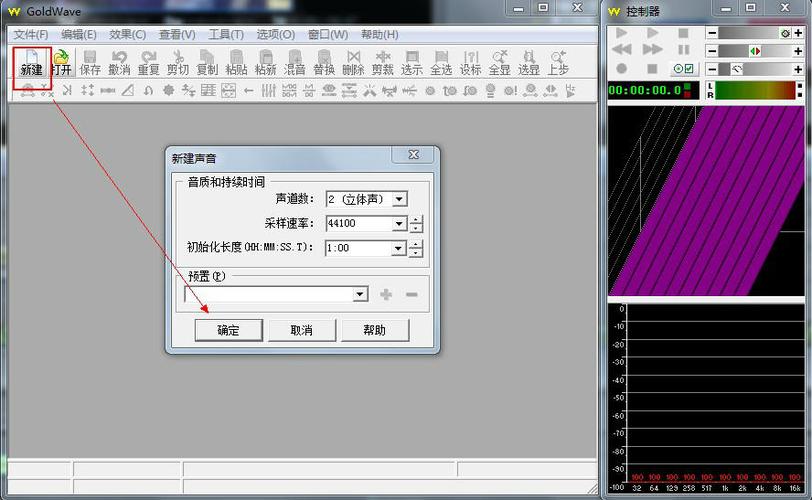Close the 新建声音 dialog
This screenshot has height=500, width=812.
click(413, 155)
